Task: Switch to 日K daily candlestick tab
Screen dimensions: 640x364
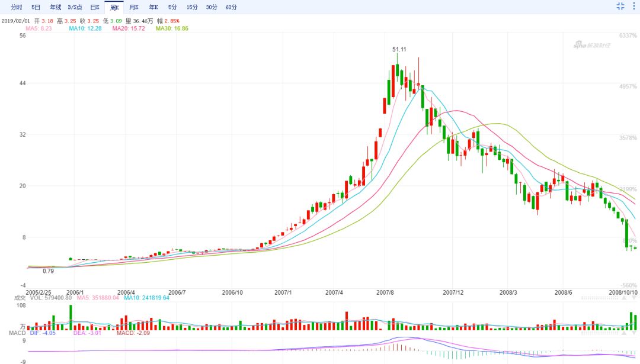Action: pyautogui.click(x=95, y=8)
